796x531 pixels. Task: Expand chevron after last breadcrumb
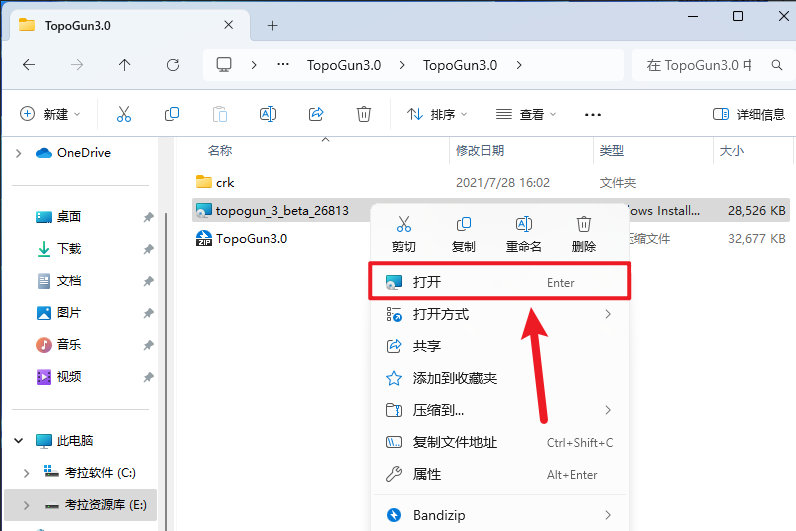[x=519, y=65]
